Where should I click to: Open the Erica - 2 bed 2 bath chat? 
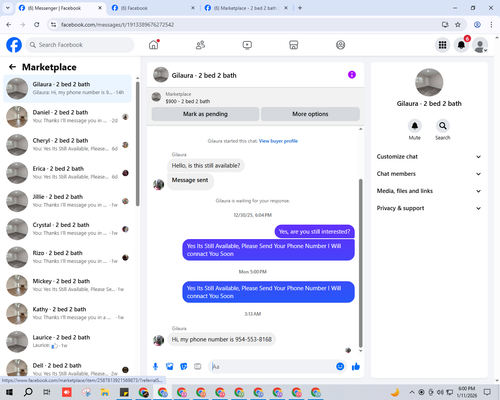pos(67,173)
